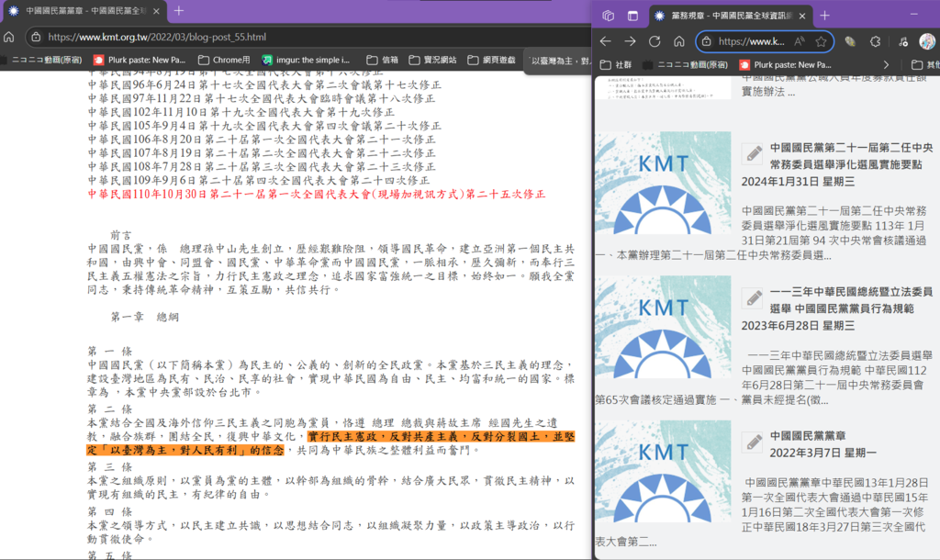940x560 pixels.
Task: Click red line 中華民國110年10月30日 第二十五次修正
Action: (x=317, y=195)
